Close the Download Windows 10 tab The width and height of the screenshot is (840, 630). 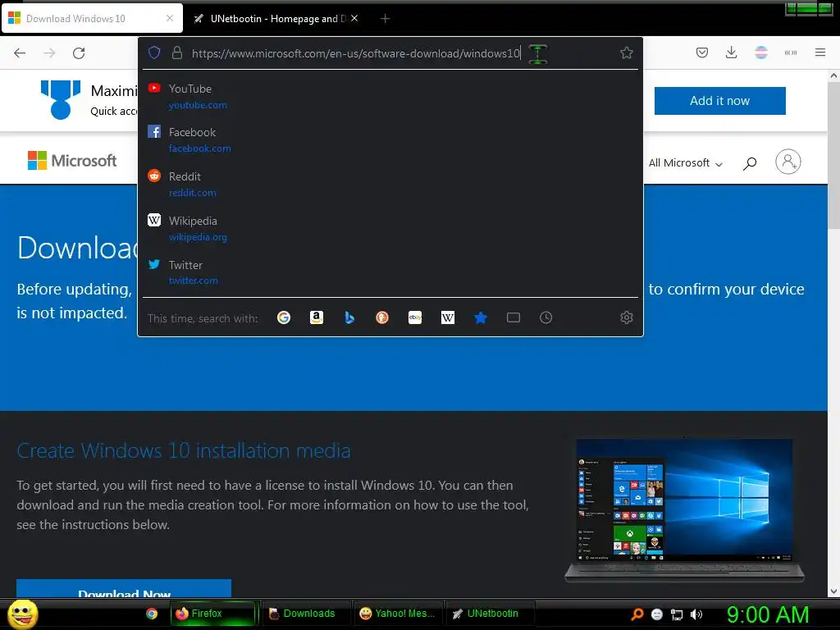(x=169, y=18)
